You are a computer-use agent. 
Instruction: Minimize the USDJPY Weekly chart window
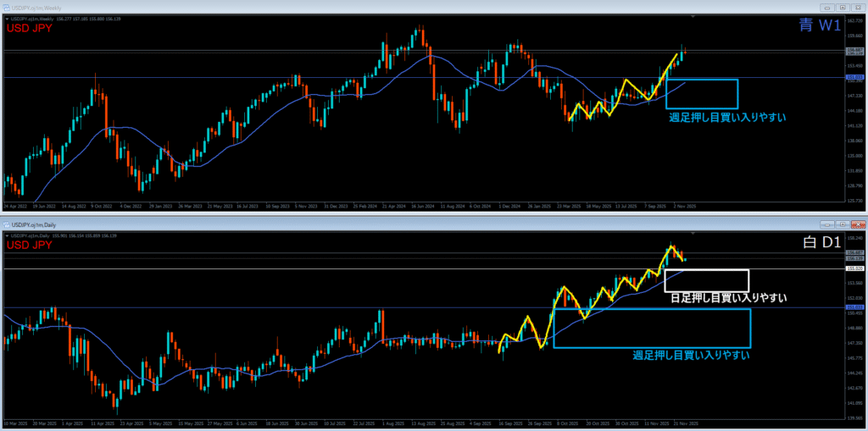[826, 7]
